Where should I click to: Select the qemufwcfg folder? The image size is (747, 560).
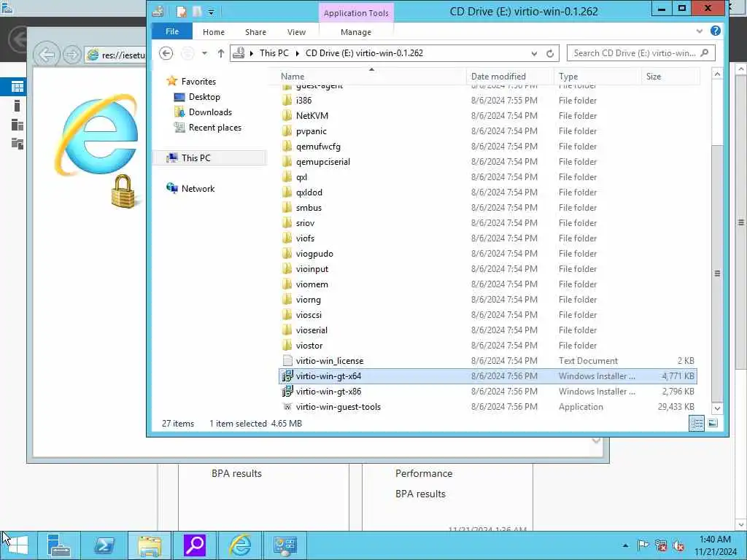(x=318, y=146)
